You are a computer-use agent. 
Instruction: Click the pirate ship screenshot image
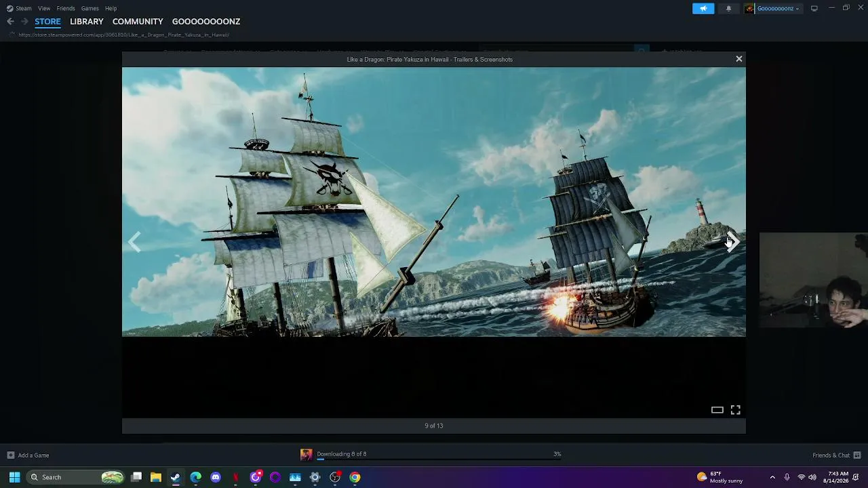[x=434, y=202]
